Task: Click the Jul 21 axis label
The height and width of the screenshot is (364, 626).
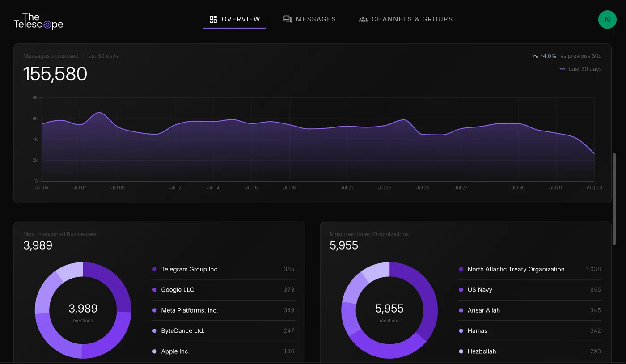Action: pyautogui.click(x=347, y=188)
